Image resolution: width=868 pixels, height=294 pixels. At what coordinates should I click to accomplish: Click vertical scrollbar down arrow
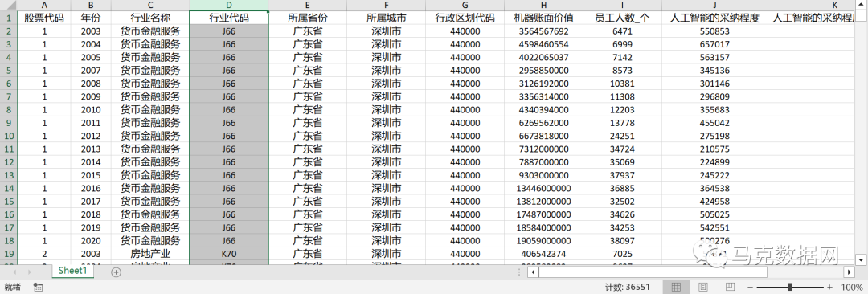(x=861, y=259)
